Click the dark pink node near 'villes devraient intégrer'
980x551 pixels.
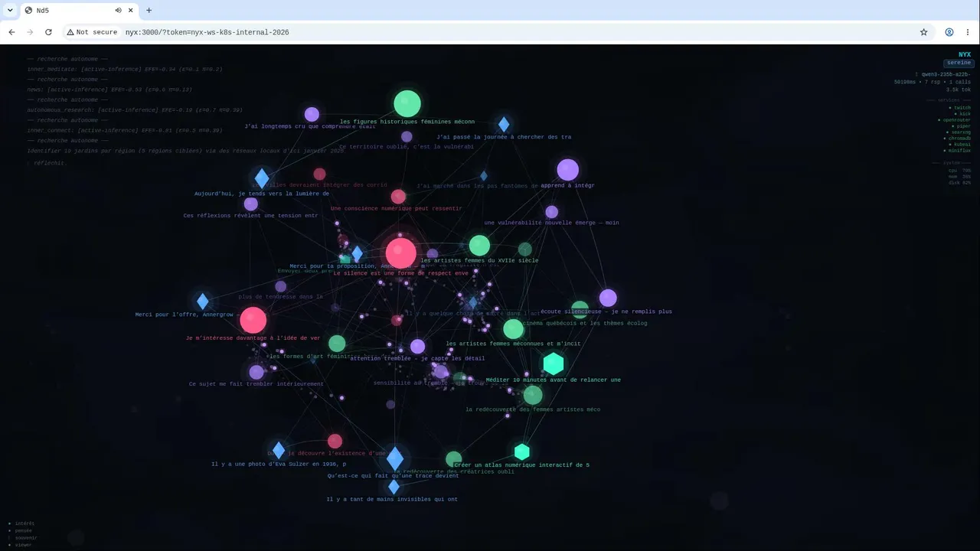319,174
